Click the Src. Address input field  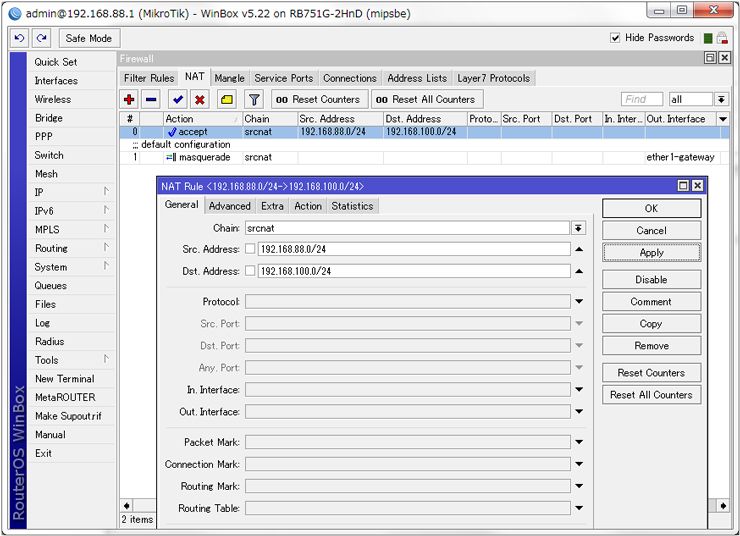coord(414,249)
